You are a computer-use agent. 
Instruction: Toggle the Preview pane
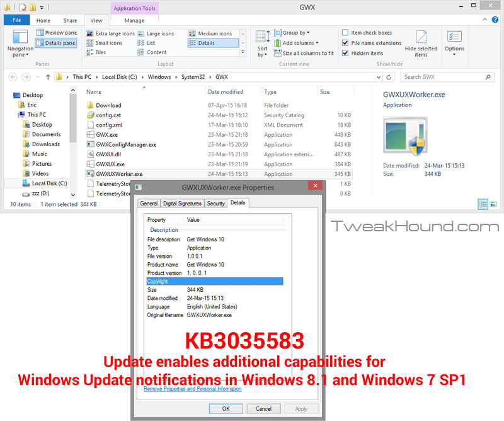tap(57, 33)
